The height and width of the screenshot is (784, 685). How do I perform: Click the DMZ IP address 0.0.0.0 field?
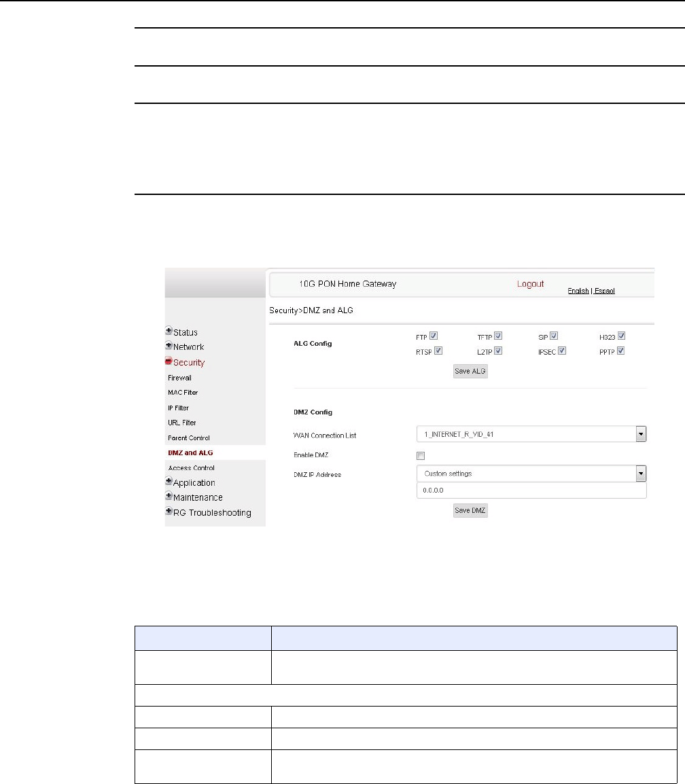tap(531, 491)
